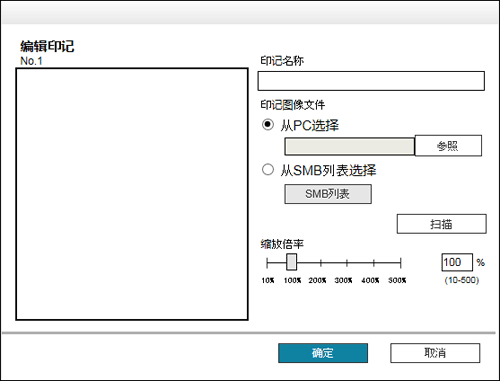Click the zoom ratio slider handle
This screenshot has width=500, height=381.
[x=291, y=262]
